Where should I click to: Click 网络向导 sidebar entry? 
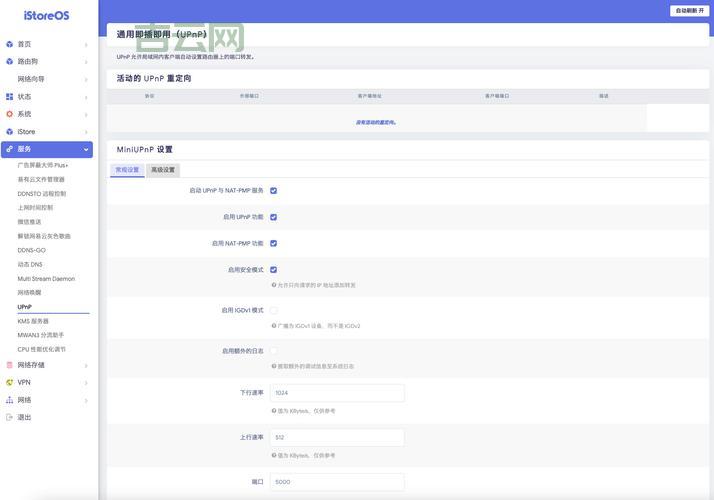(31, 79)
